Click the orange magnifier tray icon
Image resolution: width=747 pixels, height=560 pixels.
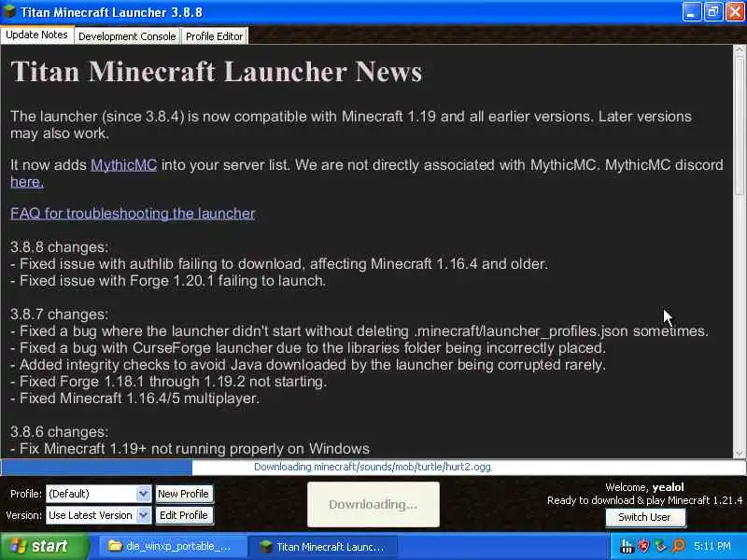pos(679,546)
